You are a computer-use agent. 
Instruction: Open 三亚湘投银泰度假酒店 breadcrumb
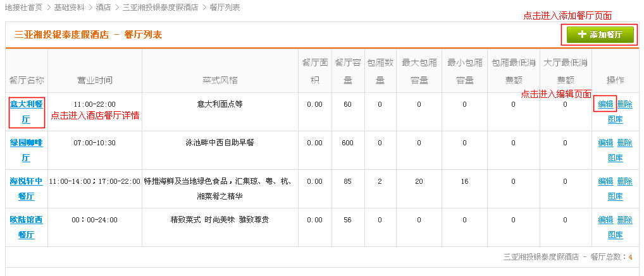160,7
